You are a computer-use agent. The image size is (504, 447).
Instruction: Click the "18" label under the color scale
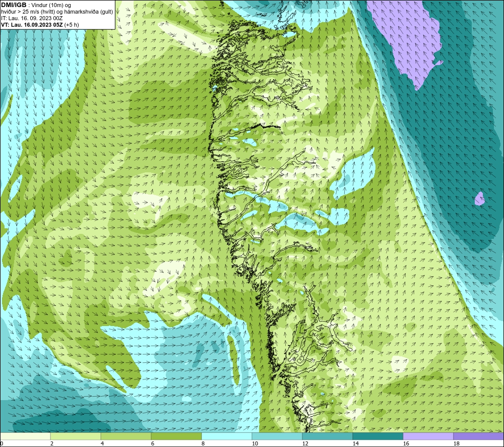tap(457, 444)
